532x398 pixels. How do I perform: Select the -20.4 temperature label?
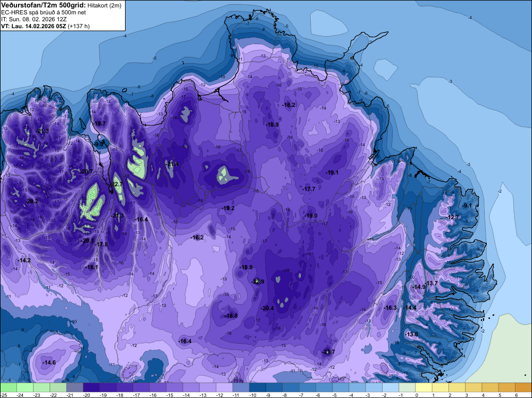point(267,308)
